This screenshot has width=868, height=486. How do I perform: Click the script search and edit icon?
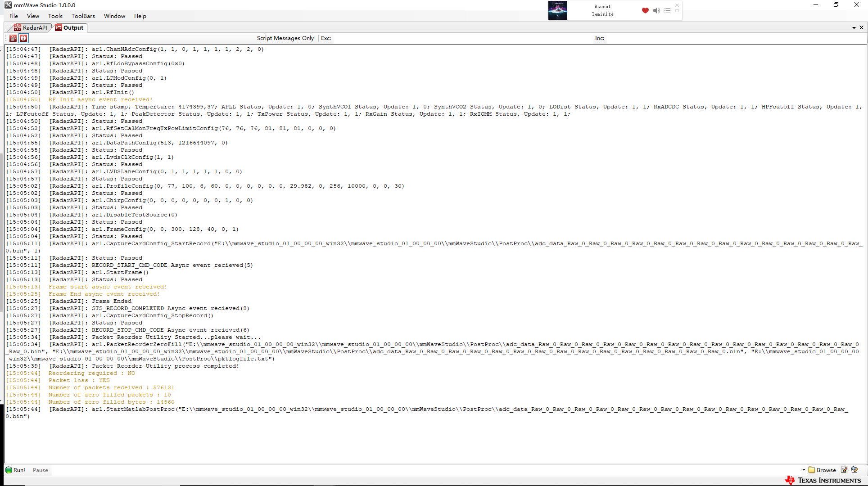[x=854, y=470]
